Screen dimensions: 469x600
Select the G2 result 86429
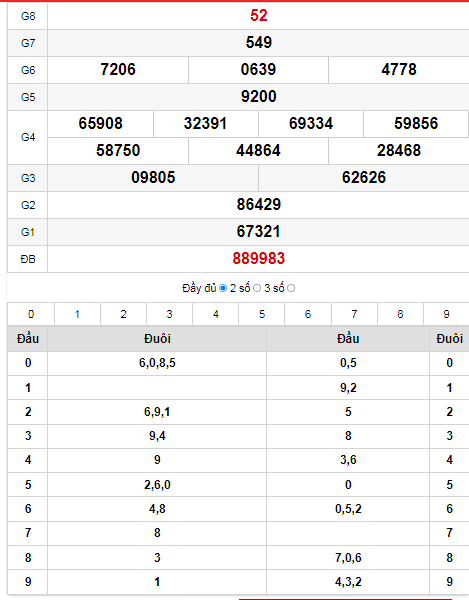tap(259, 204)
